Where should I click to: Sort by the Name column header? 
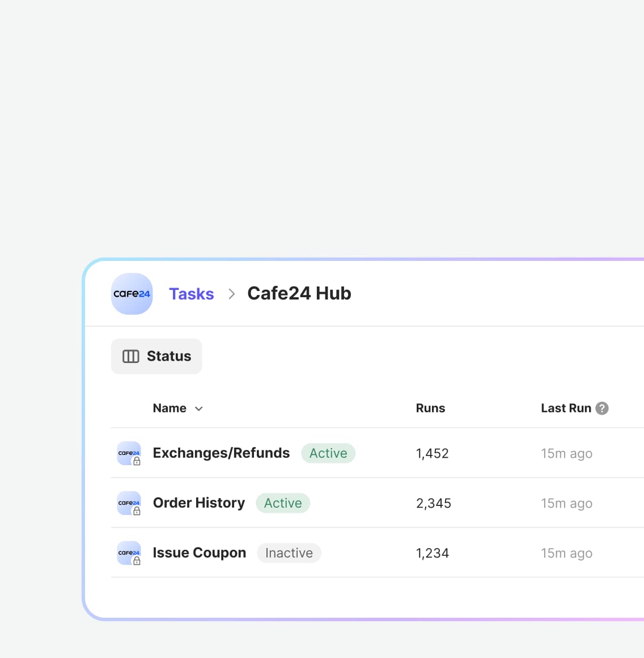tap(170, 408)
